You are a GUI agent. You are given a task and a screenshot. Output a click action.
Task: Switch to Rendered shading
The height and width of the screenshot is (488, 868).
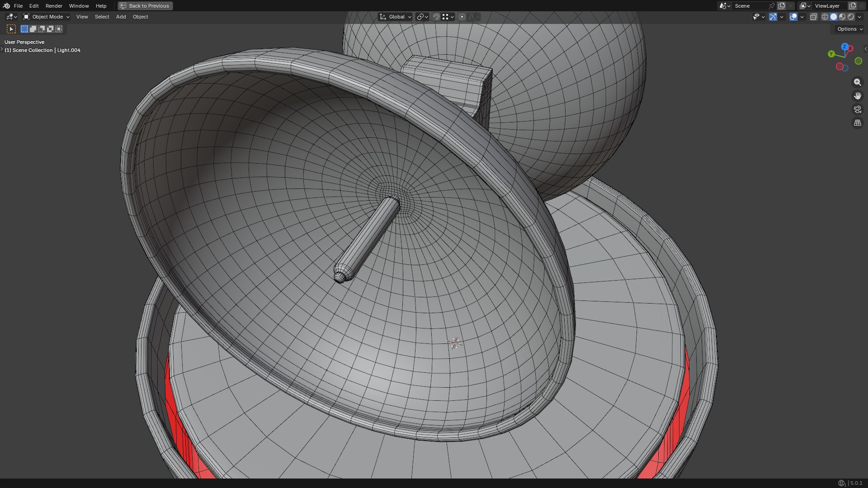coord(851,17)
